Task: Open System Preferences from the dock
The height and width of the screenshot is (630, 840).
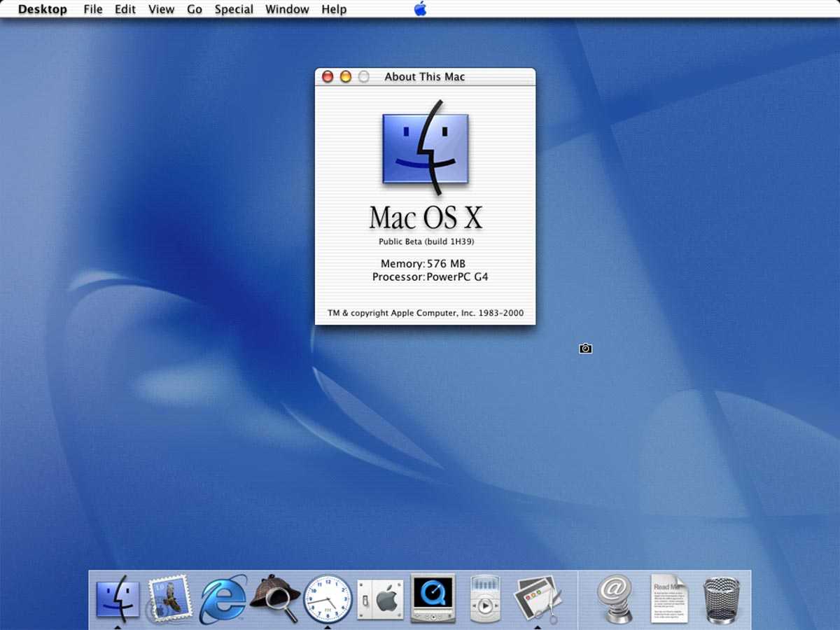Action: click(x=380, y=599)
